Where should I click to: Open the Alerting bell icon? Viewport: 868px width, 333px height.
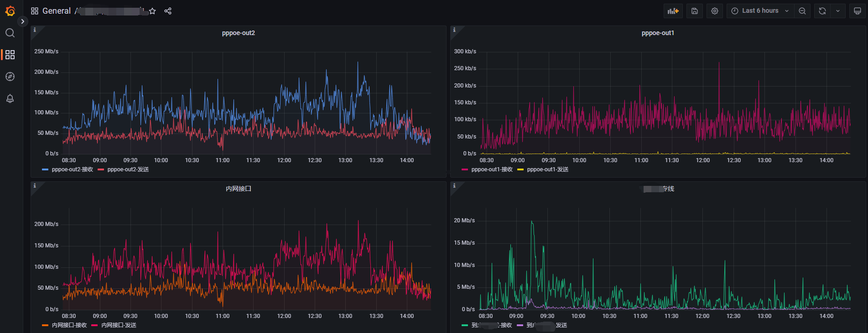pos(10,98)
